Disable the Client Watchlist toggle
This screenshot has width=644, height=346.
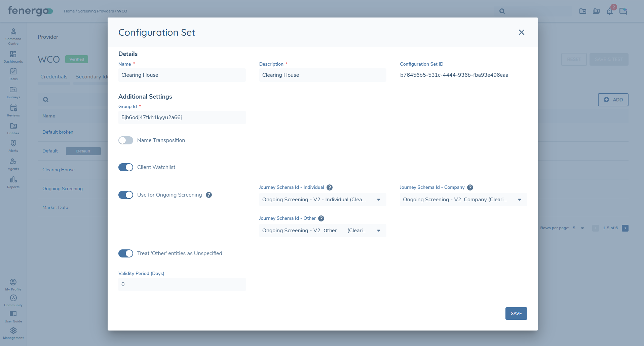126,167
